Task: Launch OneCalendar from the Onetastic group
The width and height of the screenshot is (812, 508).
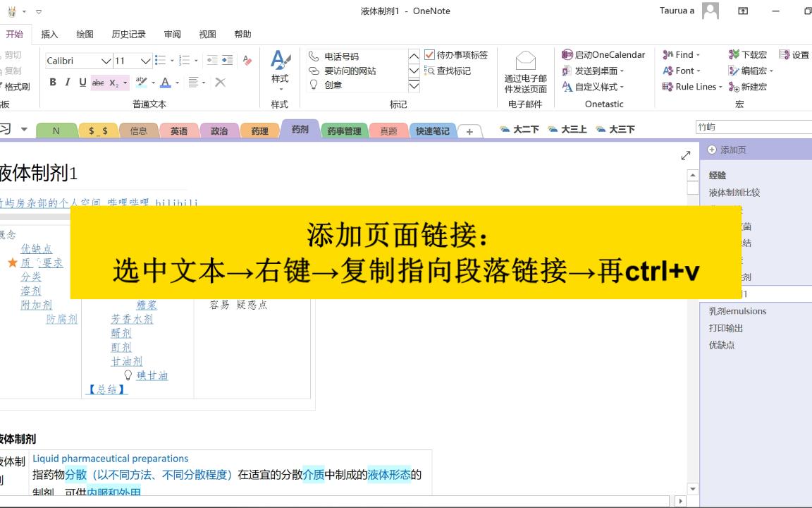Action: pos(604,54)
